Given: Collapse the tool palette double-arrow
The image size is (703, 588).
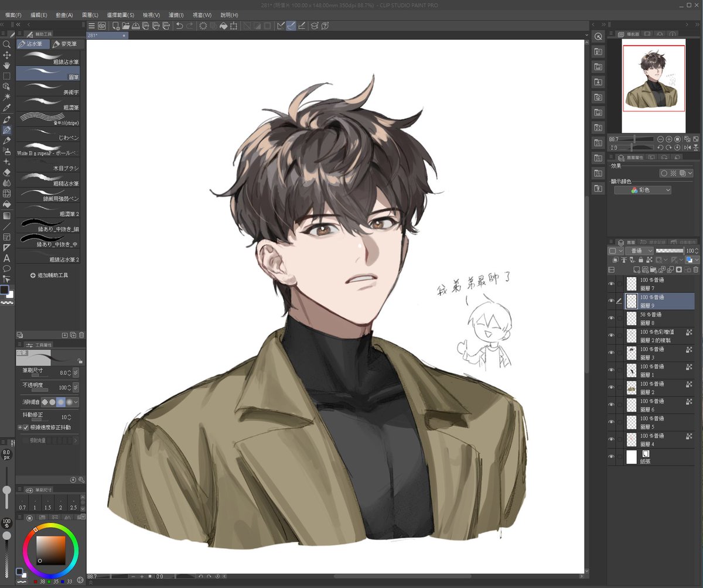Looking at the screenshot, I should (2, 25).
